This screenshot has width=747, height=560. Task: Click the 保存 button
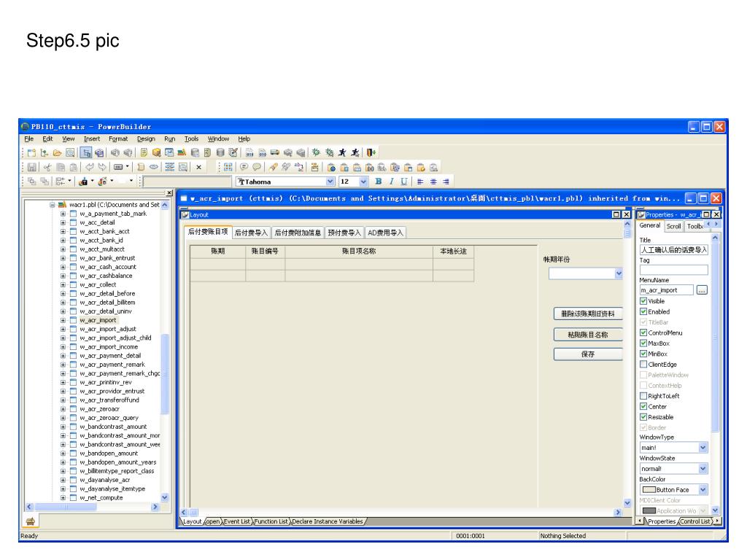587,354
